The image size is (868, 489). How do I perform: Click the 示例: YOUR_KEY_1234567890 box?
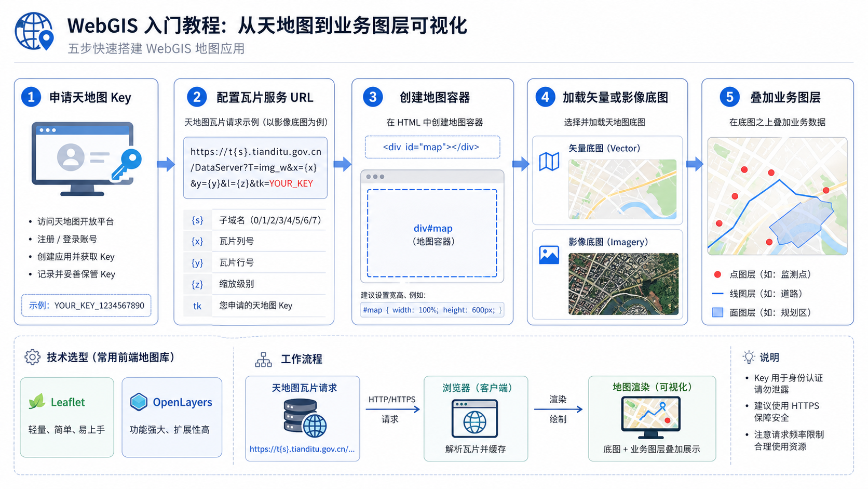pos(86,306)
